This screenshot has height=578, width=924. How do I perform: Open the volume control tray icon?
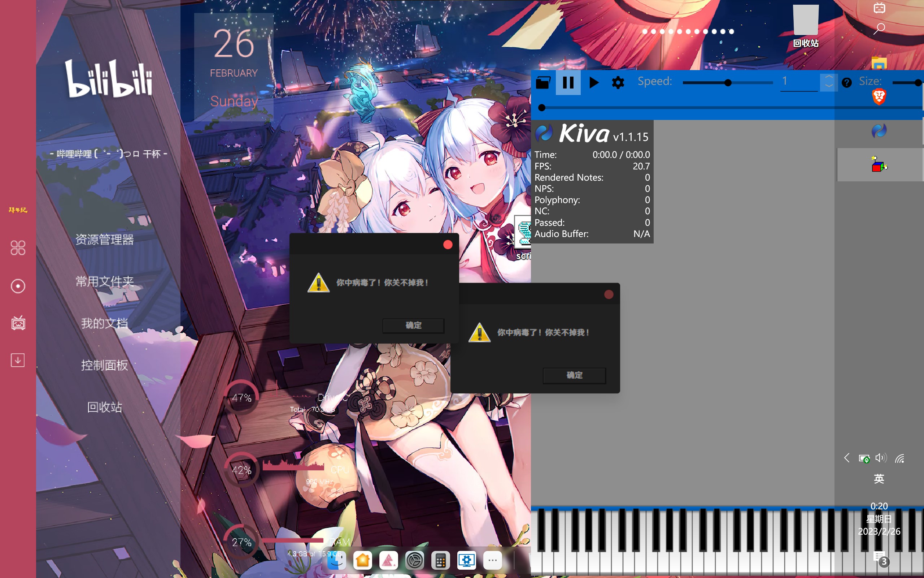[881, 458]
